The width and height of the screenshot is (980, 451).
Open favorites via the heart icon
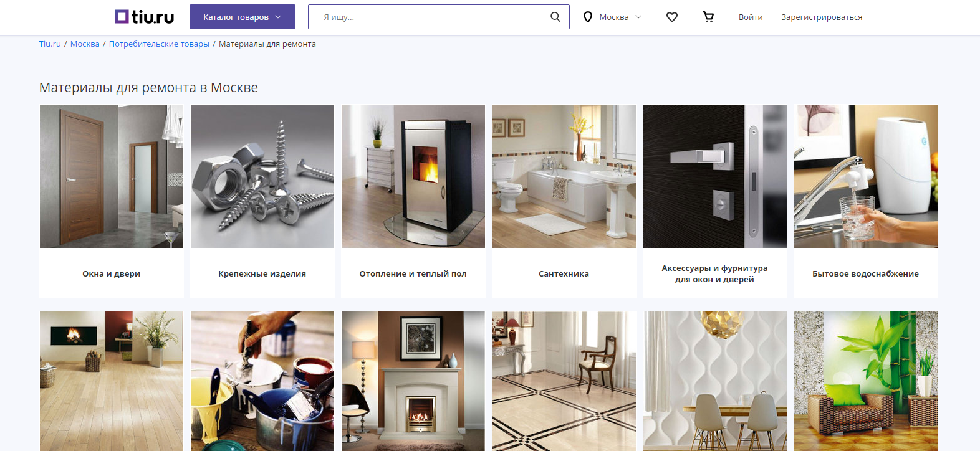click(672, 17)
